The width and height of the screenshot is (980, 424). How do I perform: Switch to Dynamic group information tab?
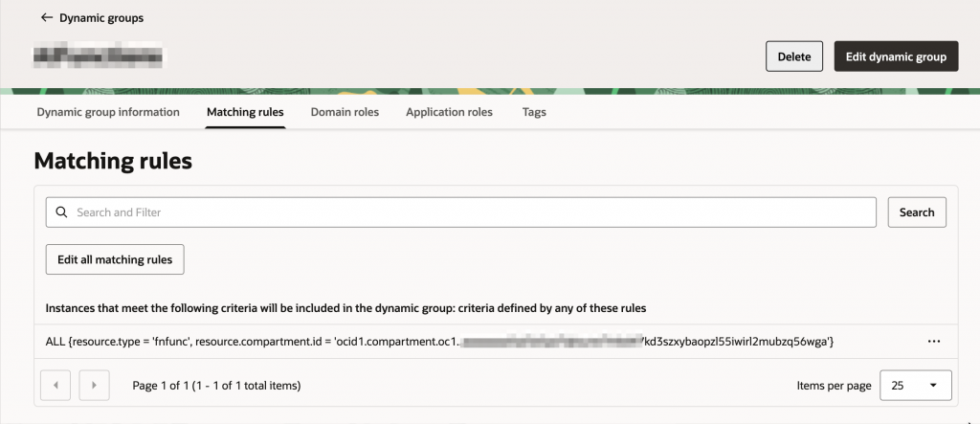pos(108,112)
